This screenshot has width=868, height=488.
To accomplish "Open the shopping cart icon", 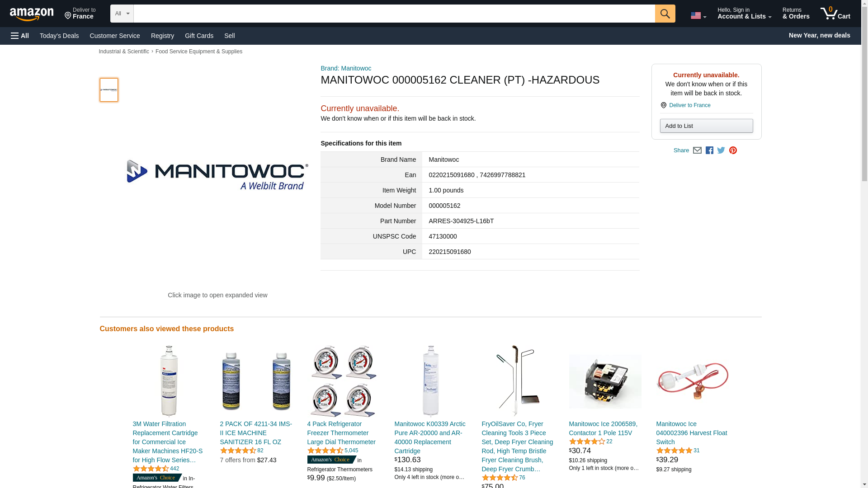I will (835, 14).
